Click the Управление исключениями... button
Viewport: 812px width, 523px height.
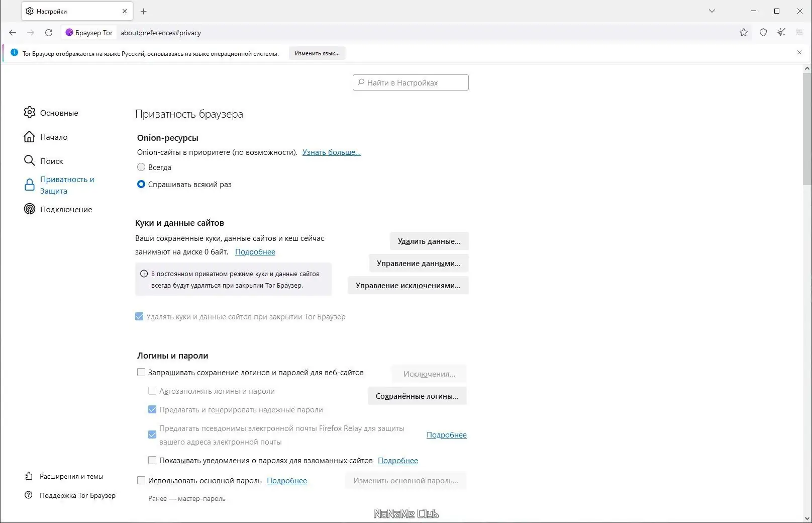tap(408, 286)
